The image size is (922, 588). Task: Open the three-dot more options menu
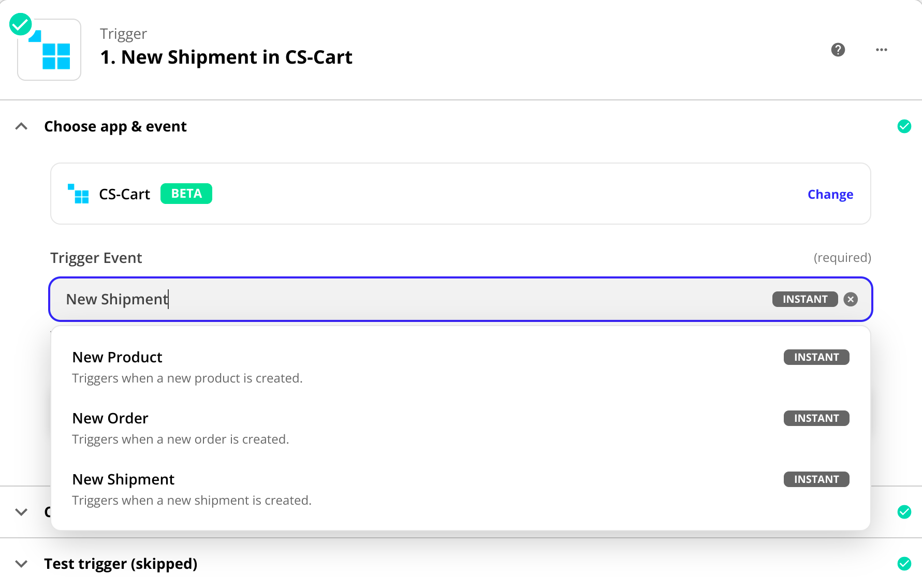pos(881,50)
